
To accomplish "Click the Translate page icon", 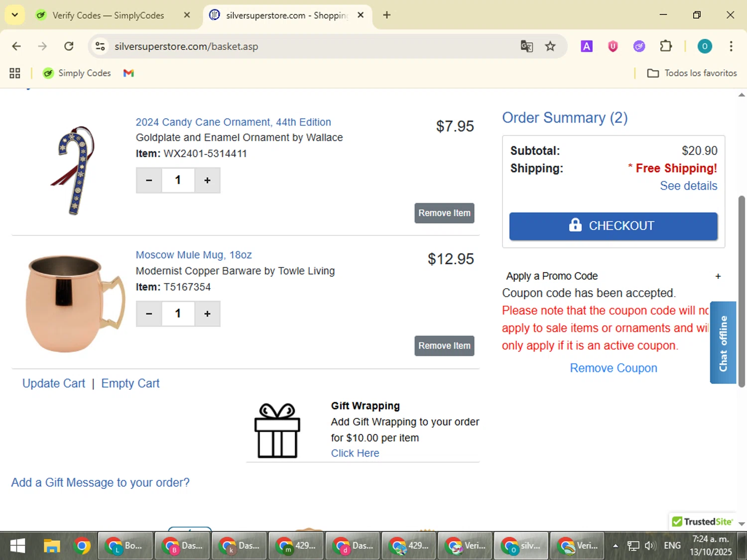I will click(x=526, y=46).
